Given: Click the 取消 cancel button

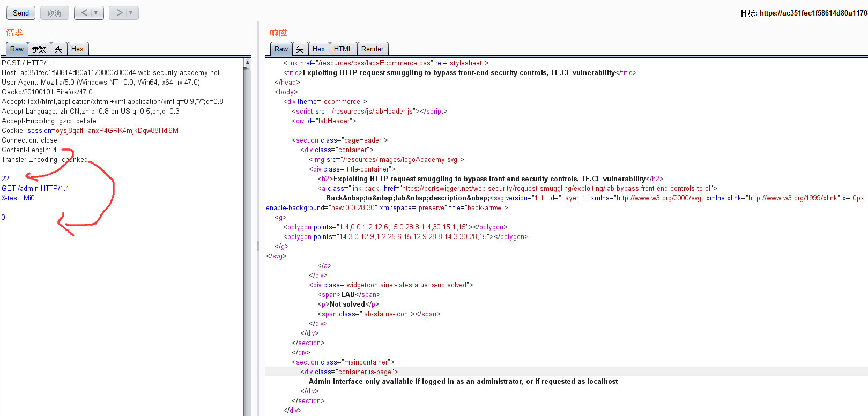Looking at the screenshot, I should tap(55, 13).
